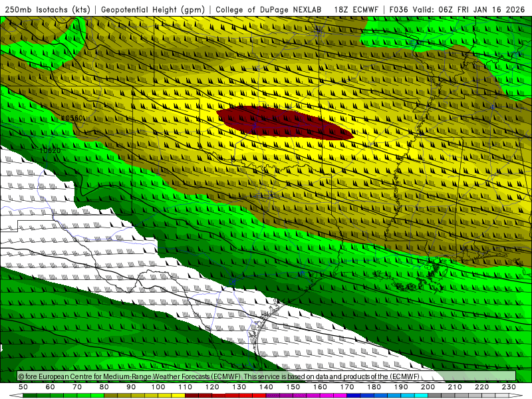
Task: Click the 130 label on the color scale
Action: (239, 387)
